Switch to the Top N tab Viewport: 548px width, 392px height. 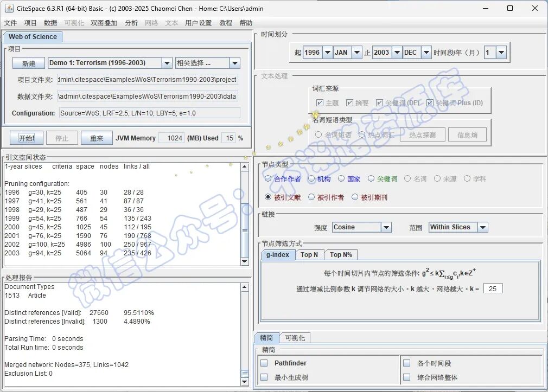[309, 255]
